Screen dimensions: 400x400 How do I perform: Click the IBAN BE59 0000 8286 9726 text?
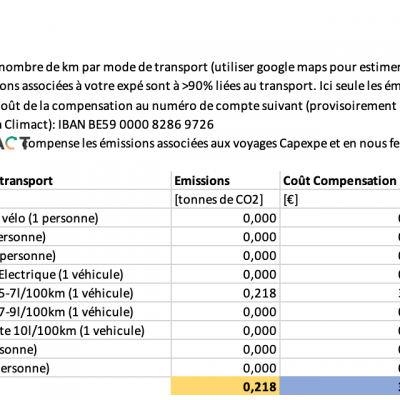click(136, 124)
